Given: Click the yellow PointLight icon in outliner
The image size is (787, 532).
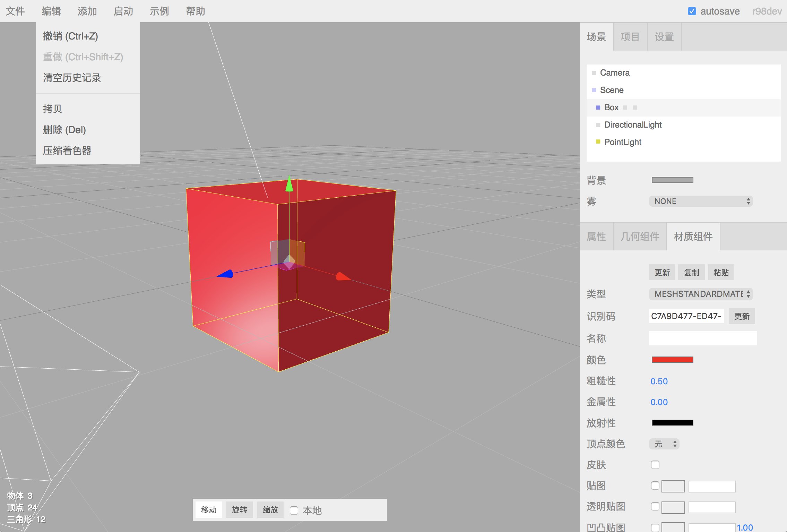Looking at the screenshot, I should (598, 142).
